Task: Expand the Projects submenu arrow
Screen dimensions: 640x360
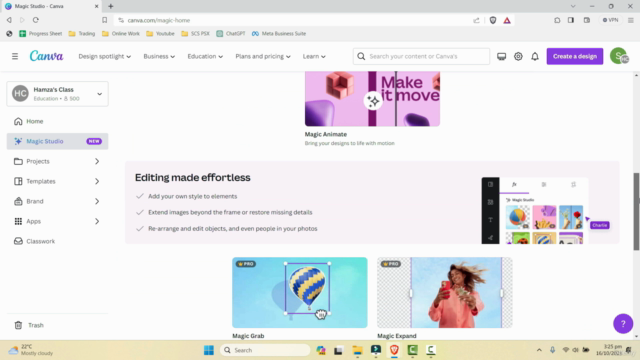Action: [x=97, y=161]
